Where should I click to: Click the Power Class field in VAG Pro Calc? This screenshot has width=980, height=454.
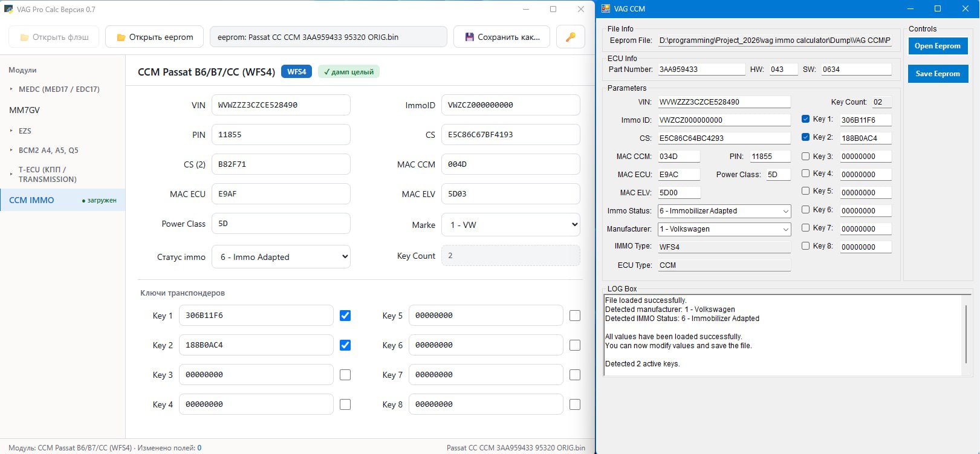[x=281, y=223]
